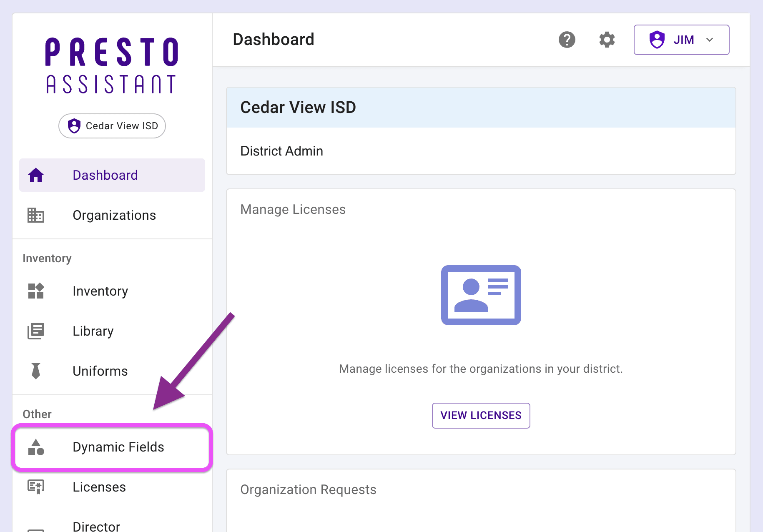Click the Dynamic Fields shapes icon
The height and width of the screenshot is (532, 763).
point(36,447)
